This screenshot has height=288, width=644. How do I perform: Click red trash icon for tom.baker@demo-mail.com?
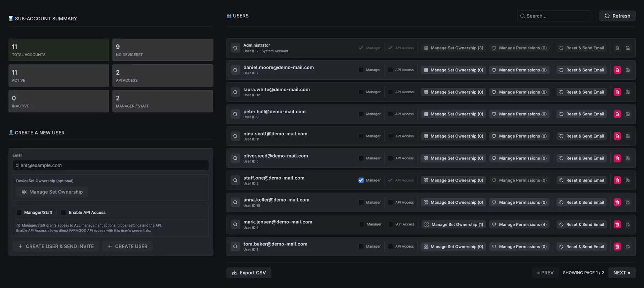pyautogui.click(x=617, y=247)
